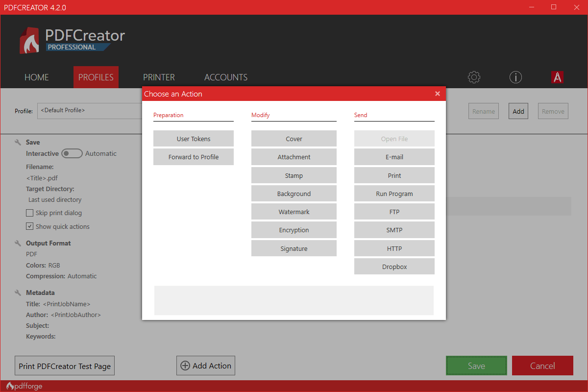Click the disabled Open File action
588x392 pixels.
(x=394, y=139)
